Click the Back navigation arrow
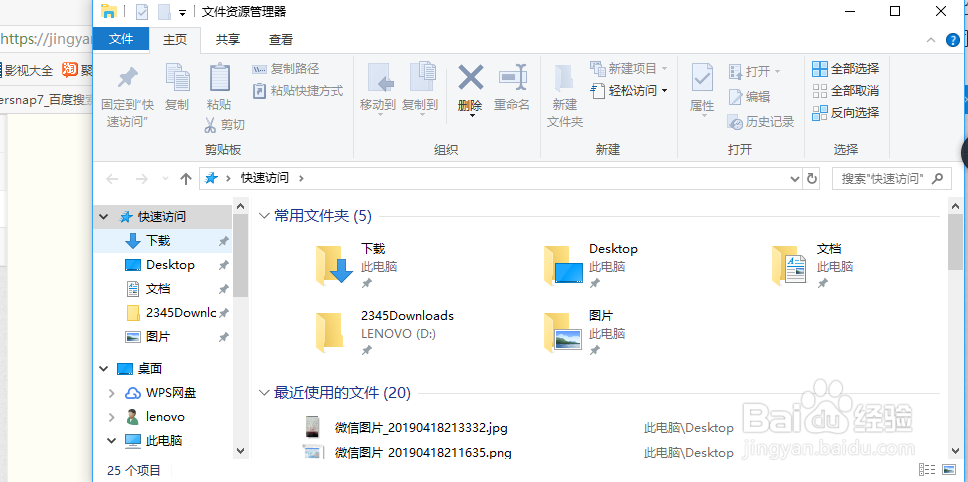Viewport: 968px width, 482px height. pos(112,179)
